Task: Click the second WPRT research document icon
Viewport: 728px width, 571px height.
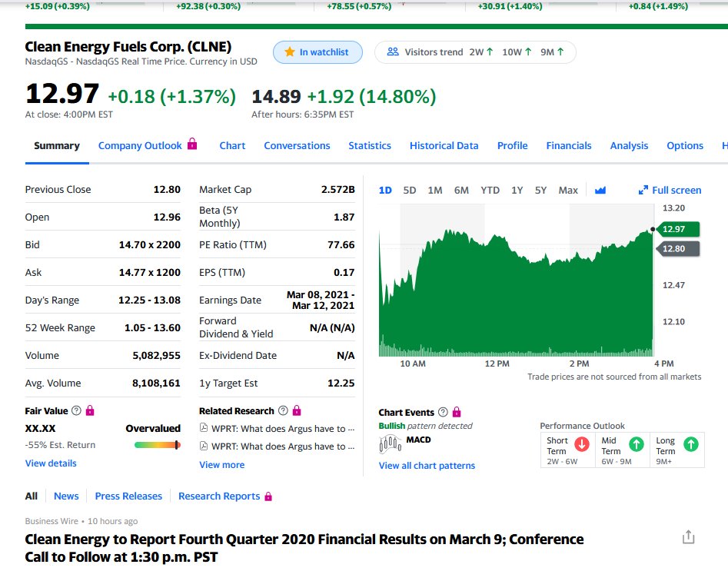Action: (203, 446)
